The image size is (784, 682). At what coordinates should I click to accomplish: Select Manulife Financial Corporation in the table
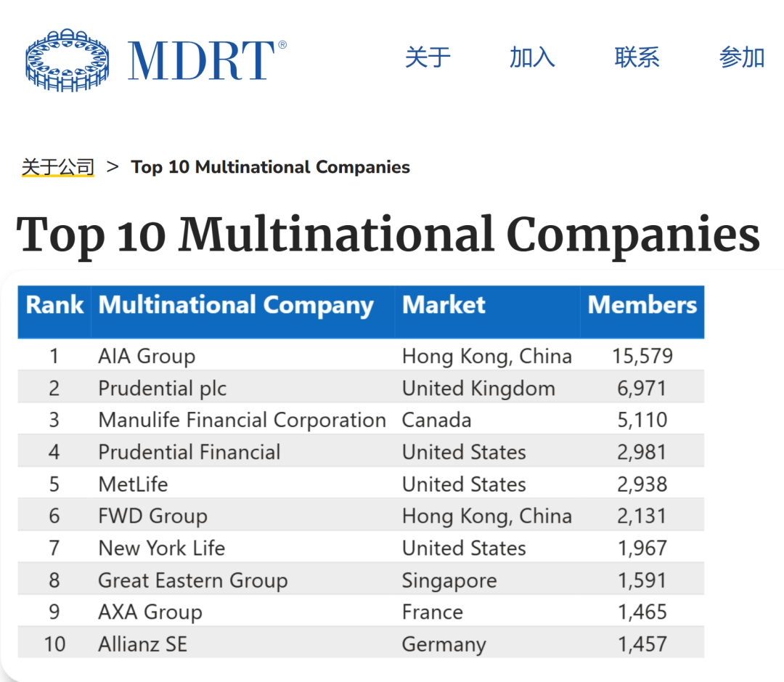241,420
